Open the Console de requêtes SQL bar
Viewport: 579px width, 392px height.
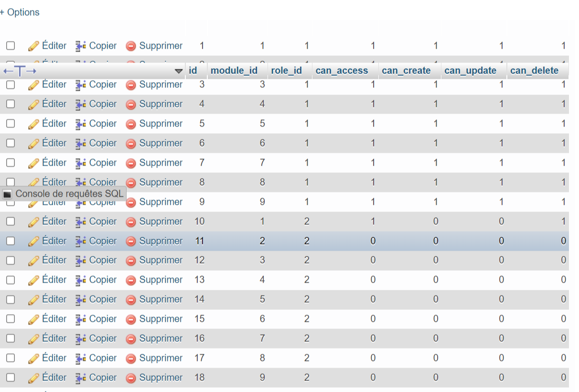point(64,194)
